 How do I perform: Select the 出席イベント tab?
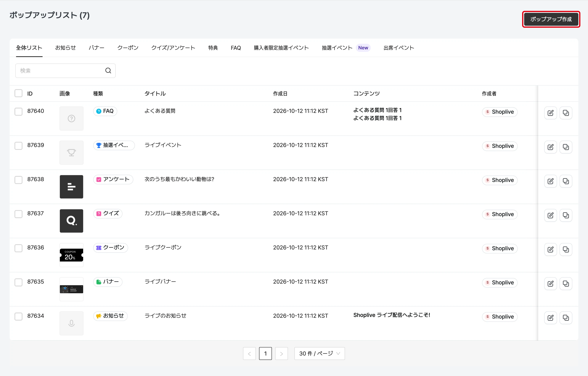point(399,48)
